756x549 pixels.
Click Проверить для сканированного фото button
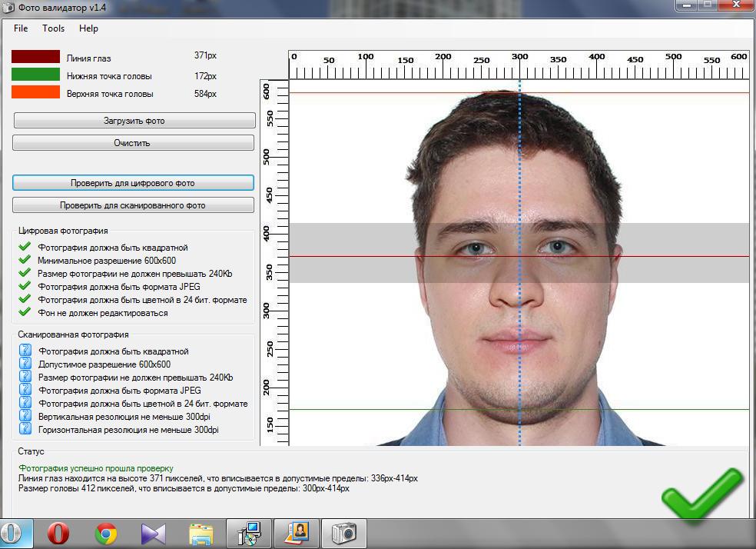click(x=133, y=205)
